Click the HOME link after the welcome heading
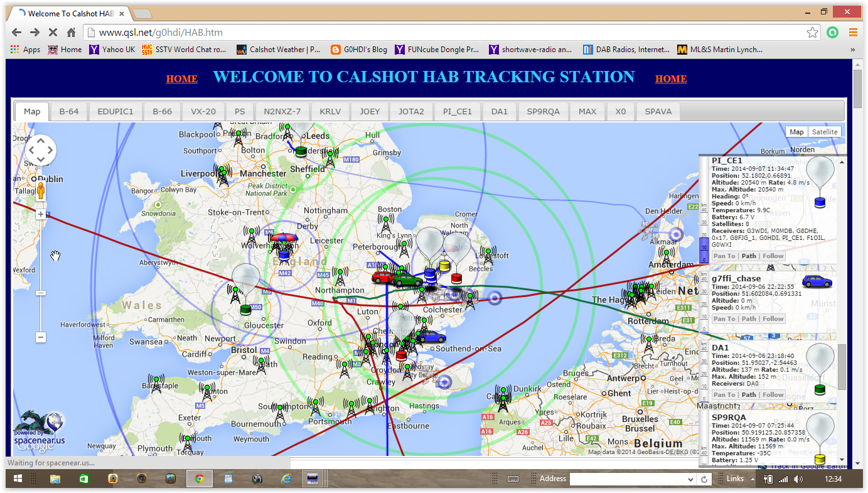 (x=671, y=79)
